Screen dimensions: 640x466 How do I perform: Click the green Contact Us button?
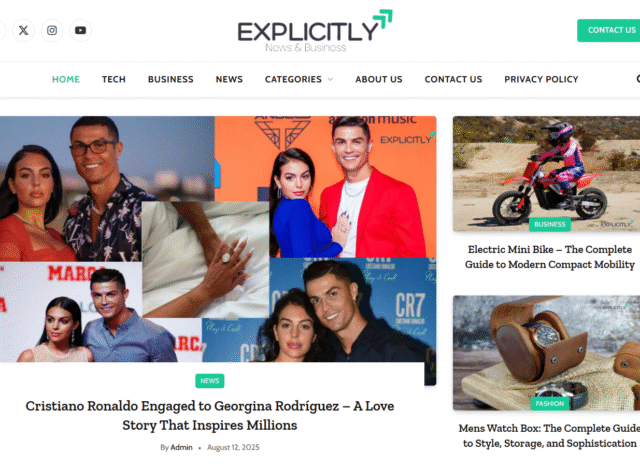[x=610, y=30]
